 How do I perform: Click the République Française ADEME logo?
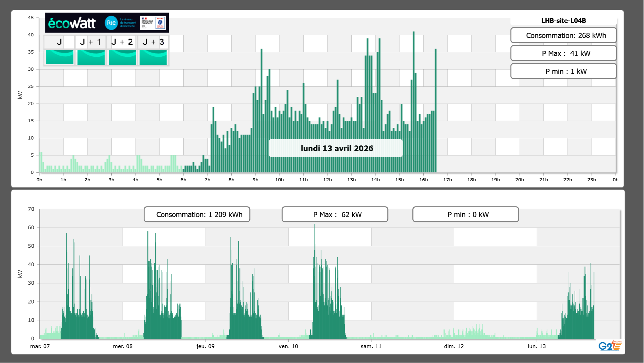(153, 23)
